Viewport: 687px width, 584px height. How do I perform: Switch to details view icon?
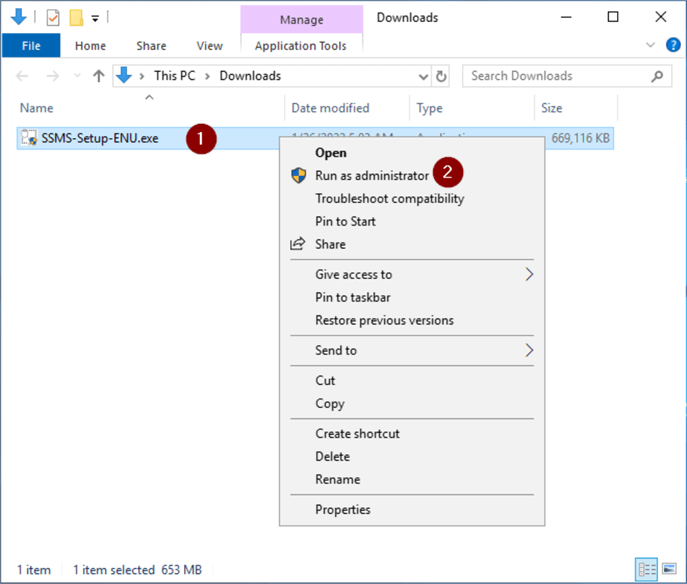pos(646,569)
